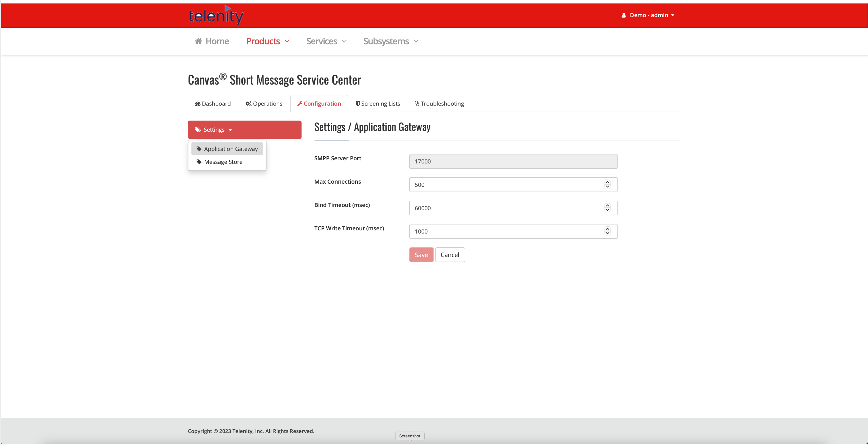
Task: Select Application Gateway in settings list
Action: [x=227, y=148]
